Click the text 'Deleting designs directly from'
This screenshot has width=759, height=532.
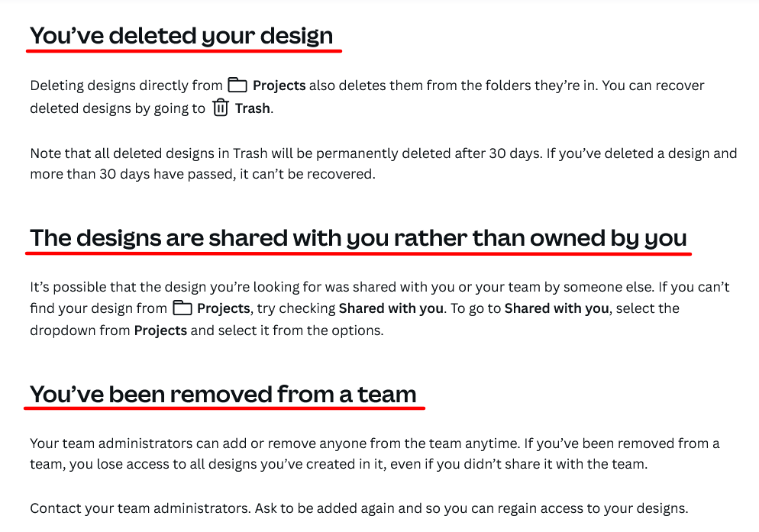coord(126,85)
